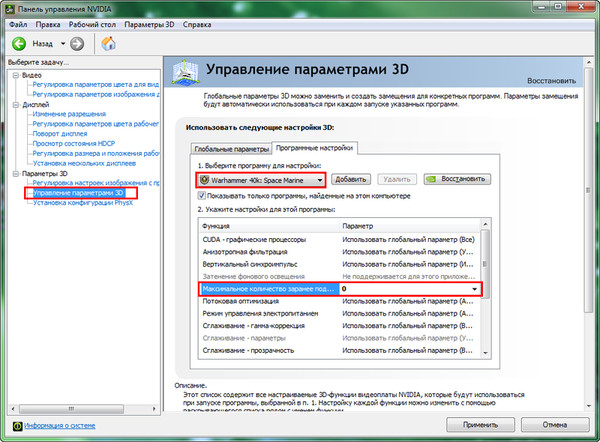Screen dimensions: 600x442
Task: Select Просмотр состояния HDCP tree item
Action: click(x=73, y=144)
